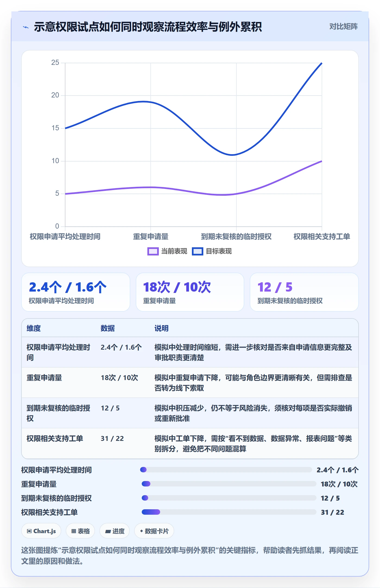Viewport: 380px width, 588px height.
Task: Click the footer caption beginning 这张图提炼
Action: 190,556
